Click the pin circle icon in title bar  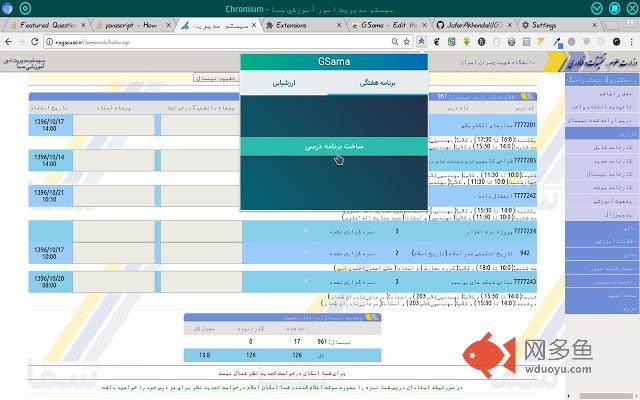tap(25, 8)
